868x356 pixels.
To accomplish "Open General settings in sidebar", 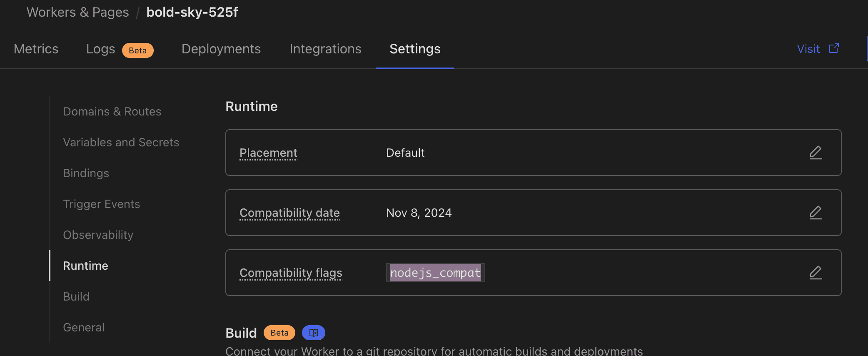I will click(84, 327).
